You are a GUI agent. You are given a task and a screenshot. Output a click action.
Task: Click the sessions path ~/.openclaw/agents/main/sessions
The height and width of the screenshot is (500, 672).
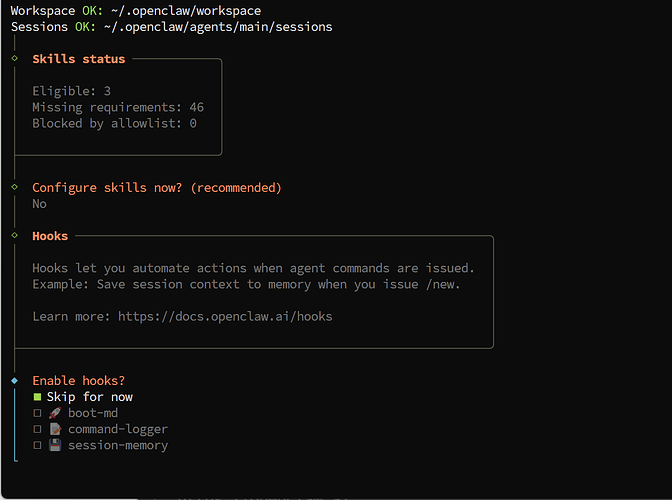point(218,27)
